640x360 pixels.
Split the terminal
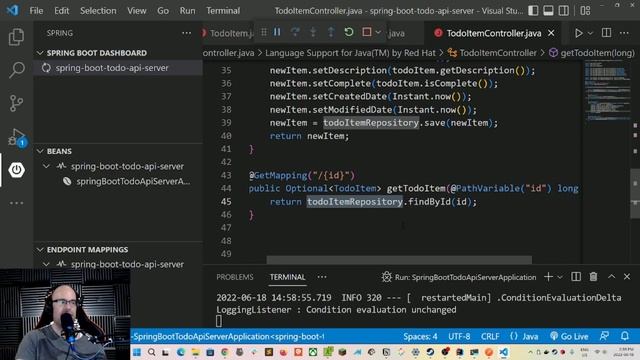[x=576, y=277]
